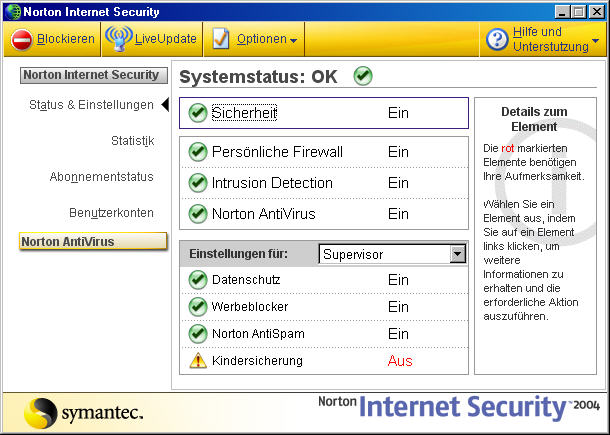Expand the Optionen dropdown arrow
The width and height of the screenshot is (610, 435).
pos(294,40)
